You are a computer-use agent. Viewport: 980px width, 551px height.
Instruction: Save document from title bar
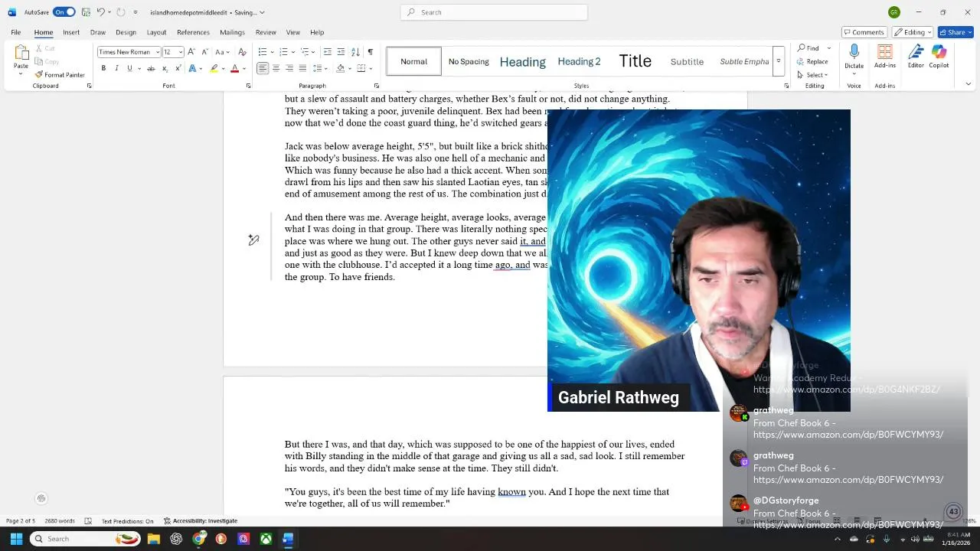point(86,12)
